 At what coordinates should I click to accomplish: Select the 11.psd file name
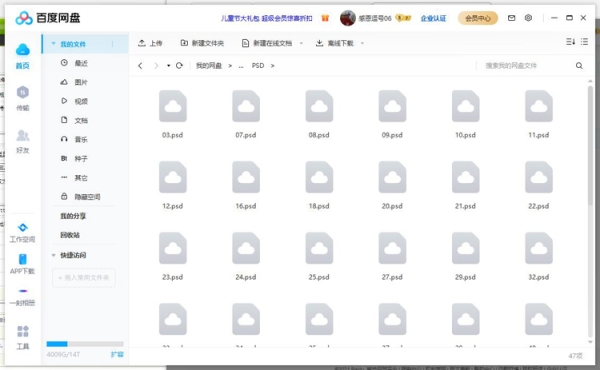[x=538, y=135]
